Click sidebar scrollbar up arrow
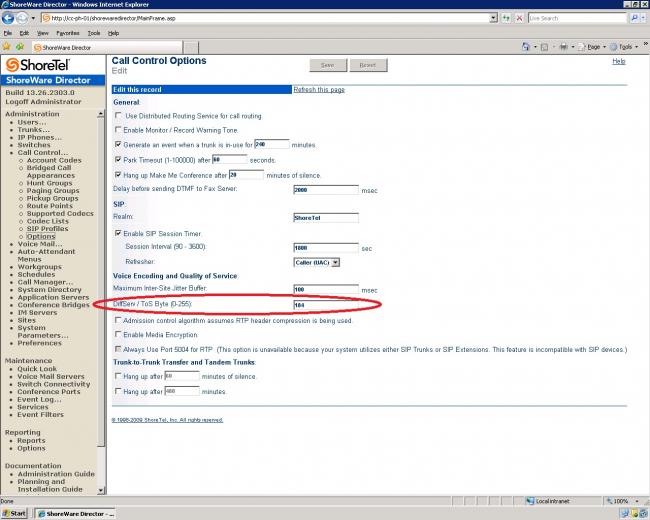The width and height of the screenshot is (650, 520). (101, 114)
